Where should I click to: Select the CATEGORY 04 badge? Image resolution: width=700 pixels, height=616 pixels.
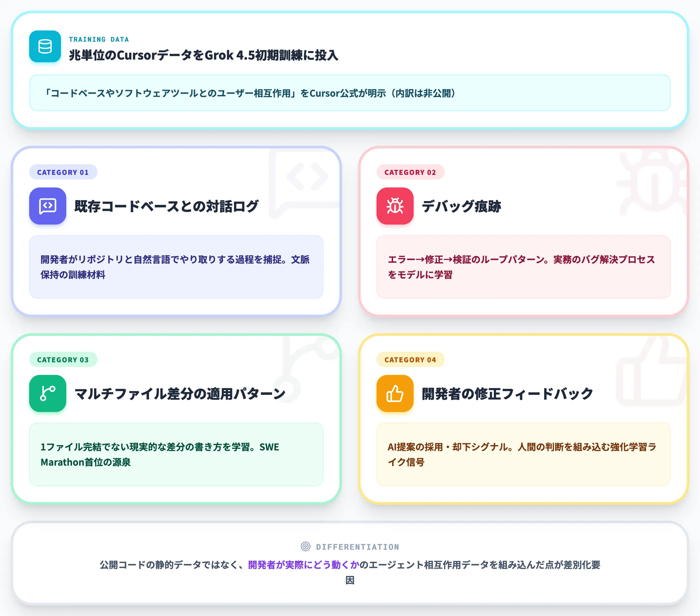[x=410, y=360]
